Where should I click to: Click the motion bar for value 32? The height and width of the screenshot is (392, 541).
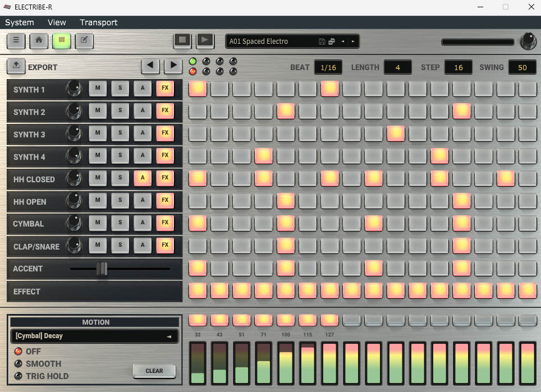[x=198, y=363]
